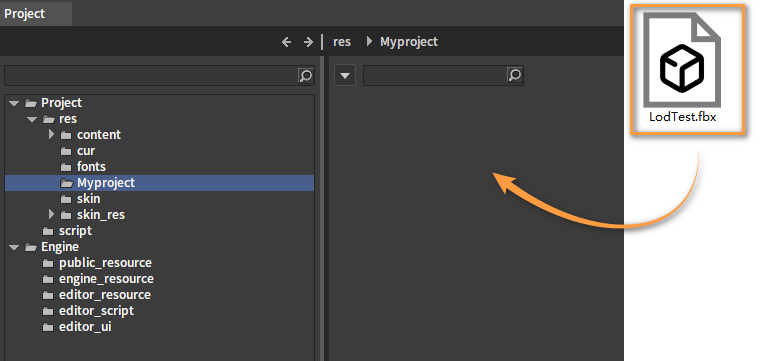The width and height of the screenshot is (770, 361).
Task: Collapse the Project root folder
Action: click(14, 103)
